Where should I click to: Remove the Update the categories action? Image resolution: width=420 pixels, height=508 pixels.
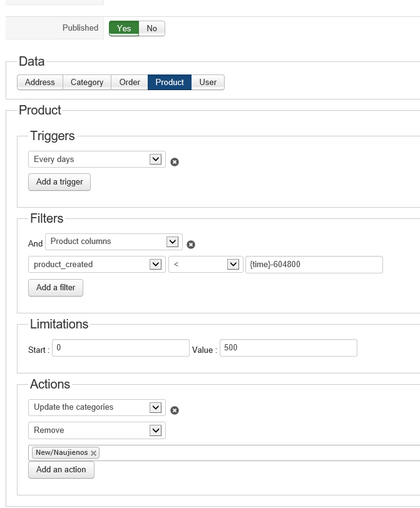(x=175, y=410)
